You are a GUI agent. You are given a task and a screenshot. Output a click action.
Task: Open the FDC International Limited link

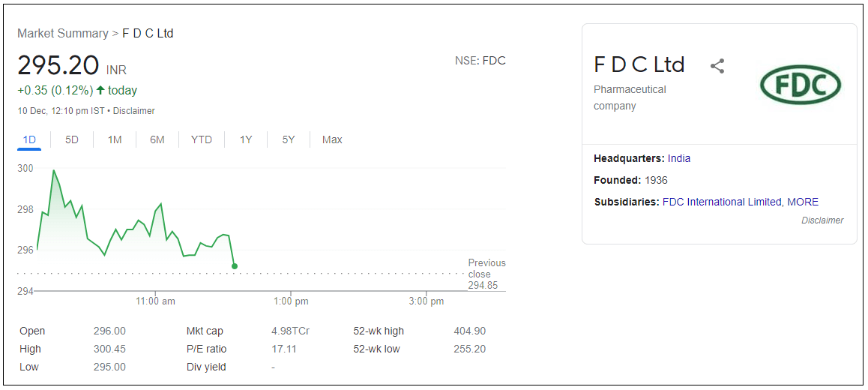[721, 202]
